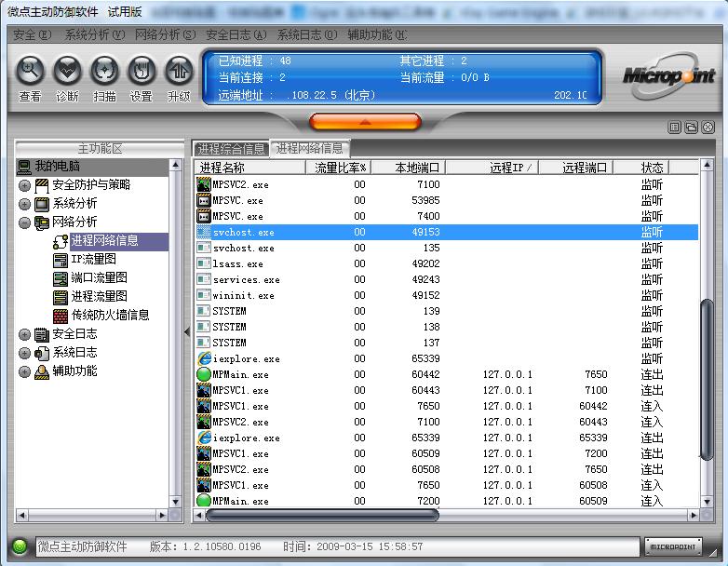Viewport: 728px width, 566px height.
Task: Open 进程流量图 in the tree
Action: [x=99, y=296]
